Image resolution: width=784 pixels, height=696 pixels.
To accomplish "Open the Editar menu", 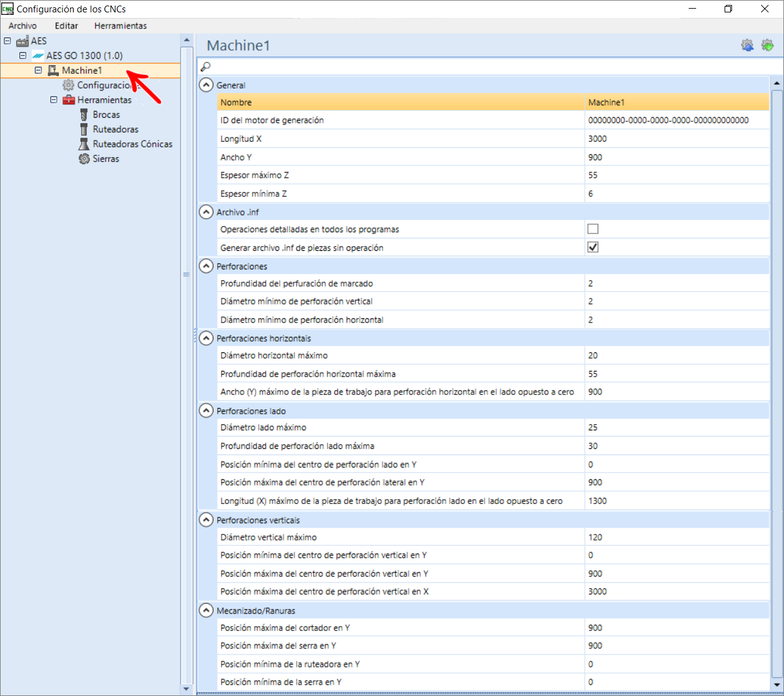I will 66,26.
